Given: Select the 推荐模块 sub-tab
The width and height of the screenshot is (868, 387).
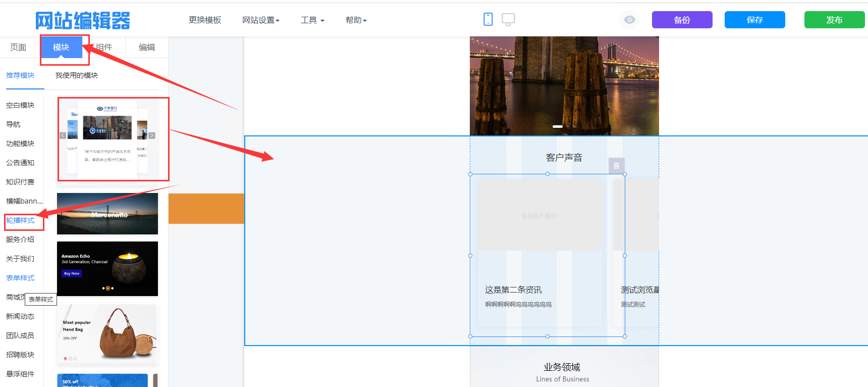Looking at the screenshot, I should [x=20, y=75].
